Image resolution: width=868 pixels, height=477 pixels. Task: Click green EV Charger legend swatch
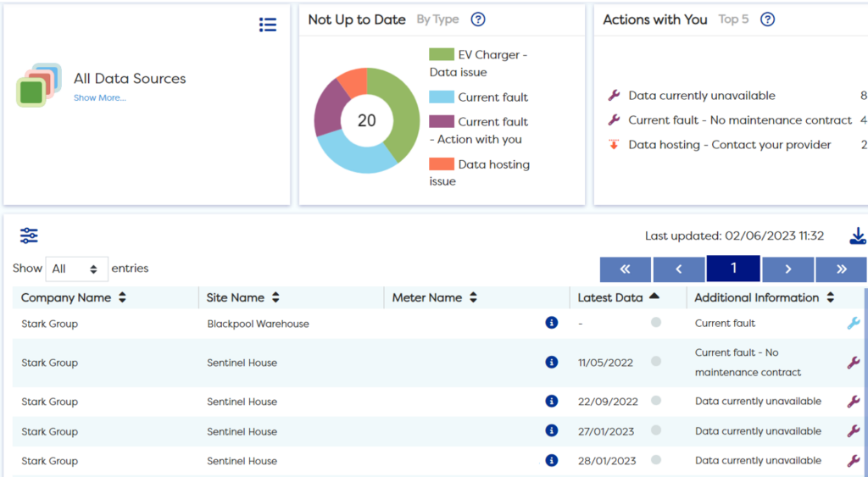coord(441,54)
